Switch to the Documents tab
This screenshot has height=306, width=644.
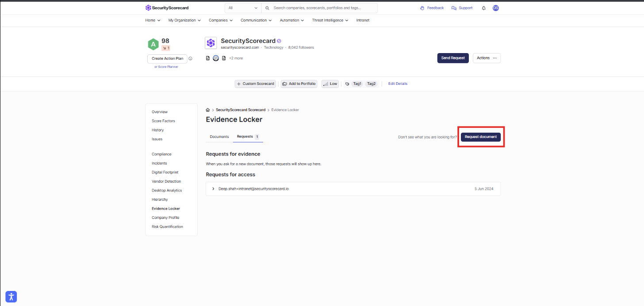tap(219, 137)
